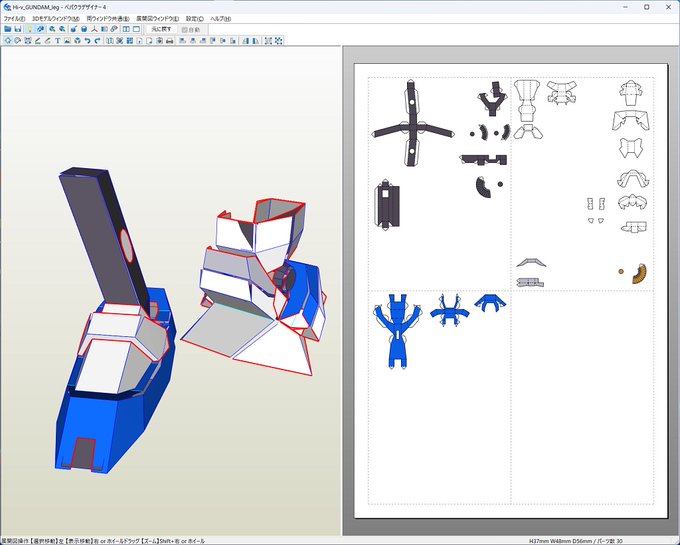This screenshot has width=680, height=545.
Task: Select the Rotate parts tool icon
Action: [17, 41]
